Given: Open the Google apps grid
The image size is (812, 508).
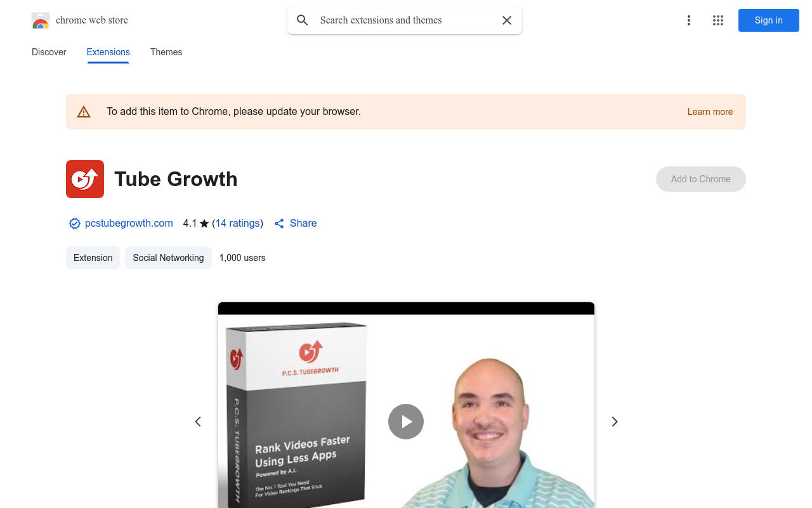Looking at the screenshot, I should (718, 20).
